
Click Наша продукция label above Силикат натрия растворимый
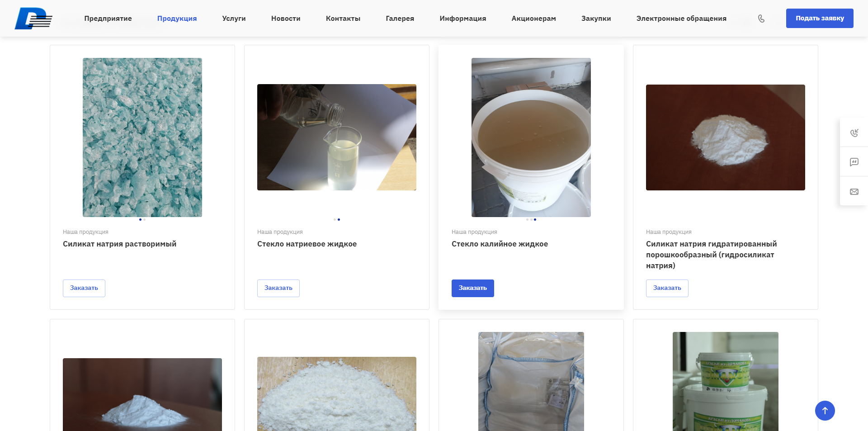click(85, 232)
